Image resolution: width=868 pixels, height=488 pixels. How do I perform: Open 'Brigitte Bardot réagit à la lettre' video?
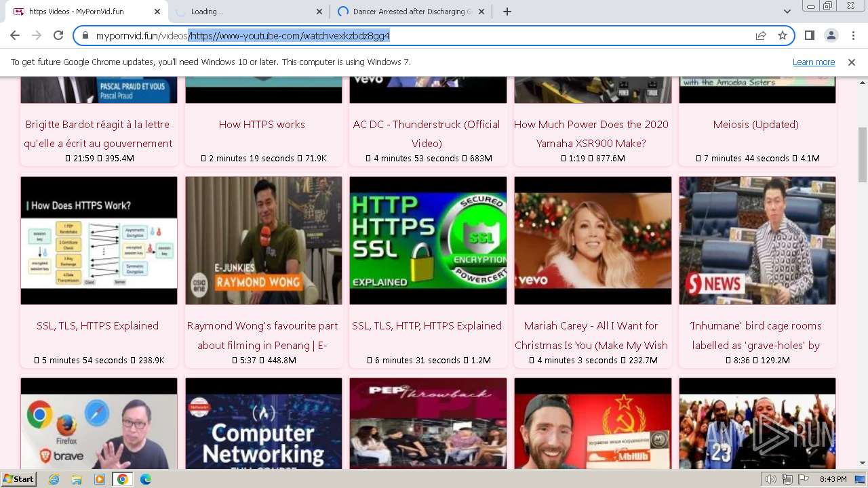click(x=98, y=134)
